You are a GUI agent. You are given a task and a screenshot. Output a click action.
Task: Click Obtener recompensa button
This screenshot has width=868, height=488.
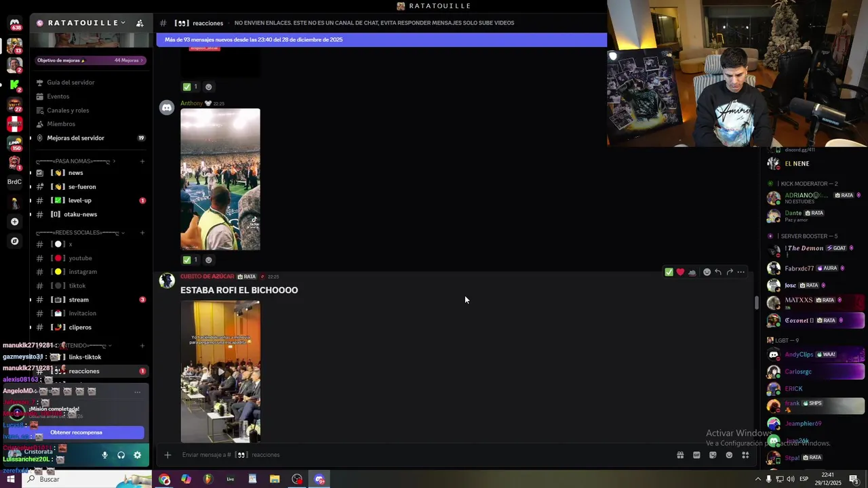pyautogui.click(x=76, y=432)
